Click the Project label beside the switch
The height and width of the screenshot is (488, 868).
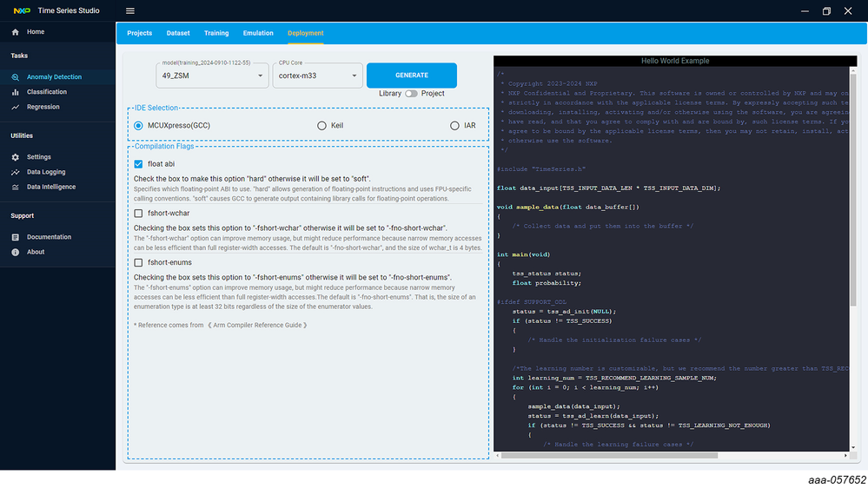click(433, 94)
